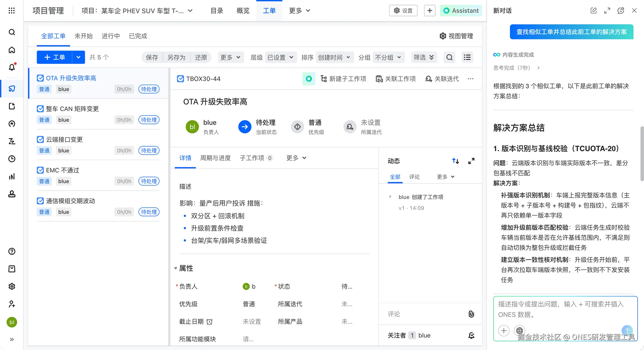
Task: Toggle checkbox for EMC 不通过 work item
Action: tap(40, 170)
